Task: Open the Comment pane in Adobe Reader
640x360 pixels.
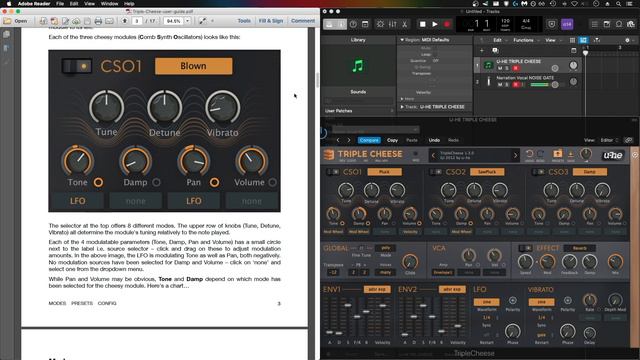Action: tap(303, 20)
